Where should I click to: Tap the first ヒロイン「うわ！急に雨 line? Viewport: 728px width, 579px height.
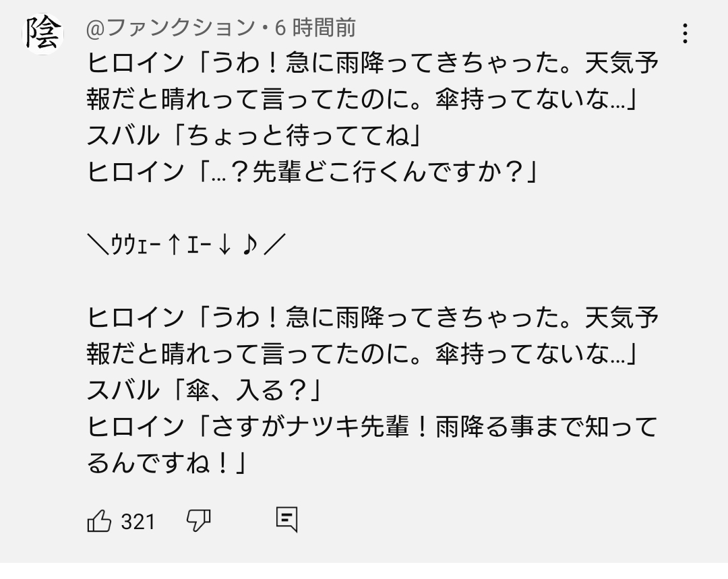click(373, 65)
